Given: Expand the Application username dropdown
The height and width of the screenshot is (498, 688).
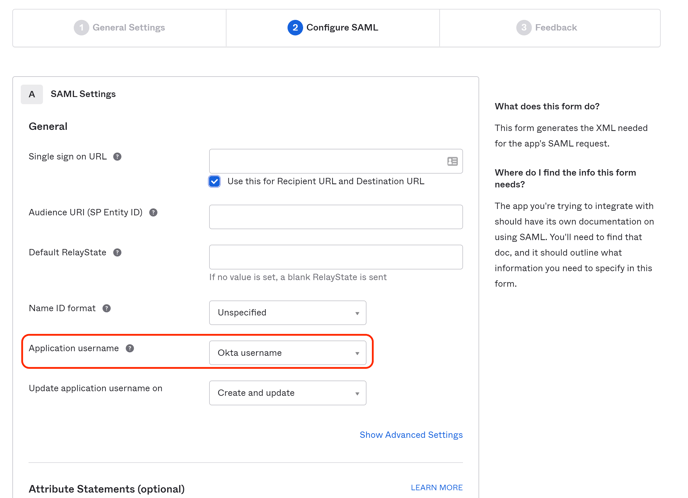Looking at the screenshot, I should coord(287,353).
